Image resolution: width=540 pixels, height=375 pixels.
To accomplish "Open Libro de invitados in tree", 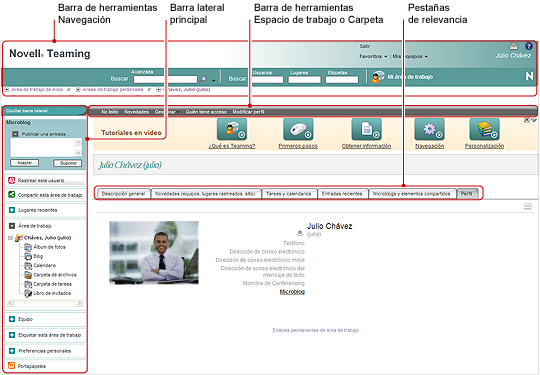I will 48,293.
